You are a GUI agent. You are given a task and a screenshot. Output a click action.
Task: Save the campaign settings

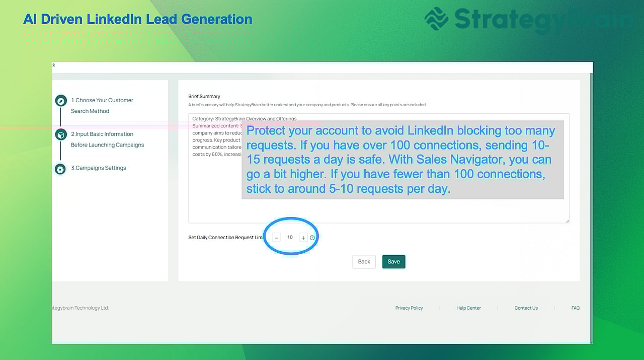[393, 261]
